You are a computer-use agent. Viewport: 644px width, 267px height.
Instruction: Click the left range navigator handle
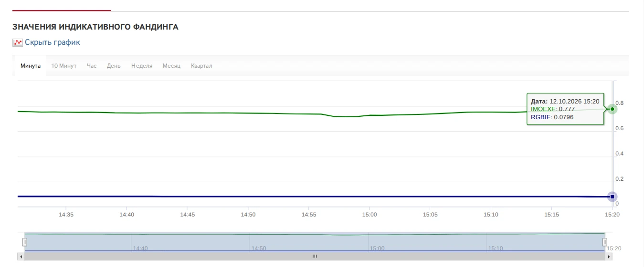(x=24, y=242)
